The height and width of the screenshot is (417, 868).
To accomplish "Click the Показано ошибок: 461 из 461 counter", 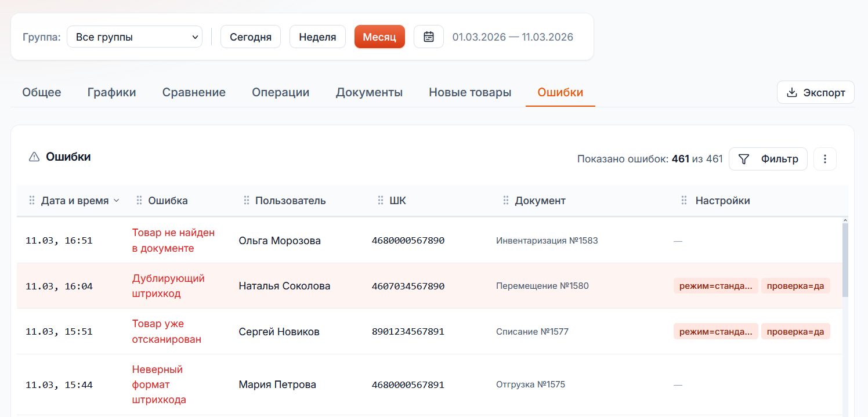I will (x=650, y=159).
